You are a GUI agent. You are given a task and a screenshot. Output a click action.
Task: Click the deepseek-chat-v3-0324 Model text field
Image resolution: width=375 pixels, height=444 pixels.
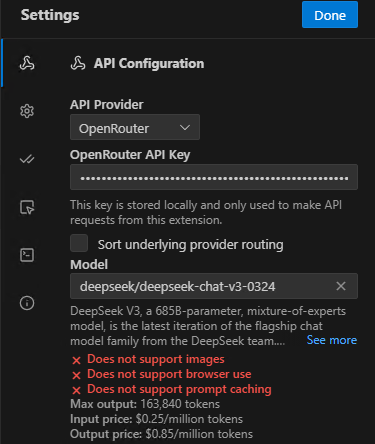tap(214, 286)
